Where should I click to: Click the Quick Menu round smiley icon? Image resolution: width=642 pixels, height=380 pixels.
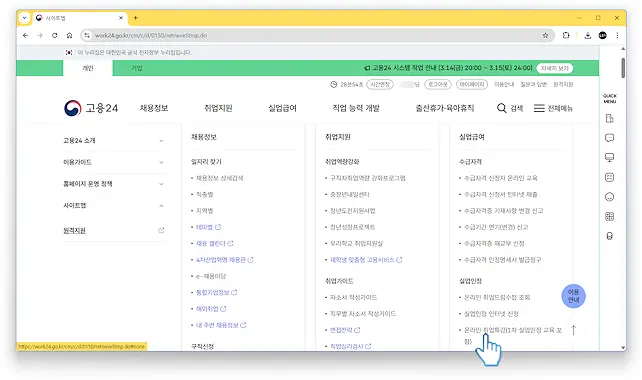point(609,197)
